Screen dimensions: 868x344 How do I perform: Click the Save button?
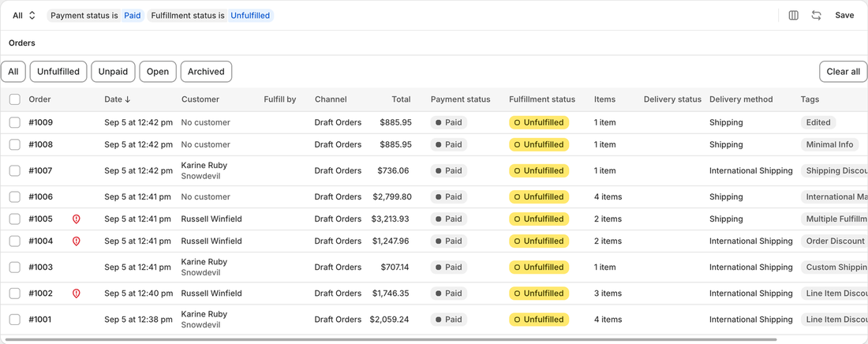tap(844, 16)
